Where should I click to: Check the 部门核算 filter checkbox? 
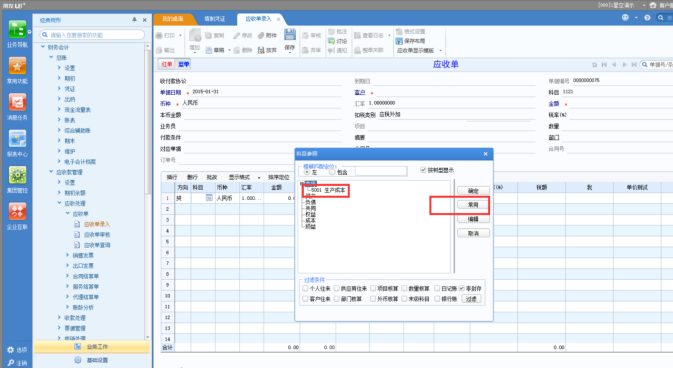336,299
